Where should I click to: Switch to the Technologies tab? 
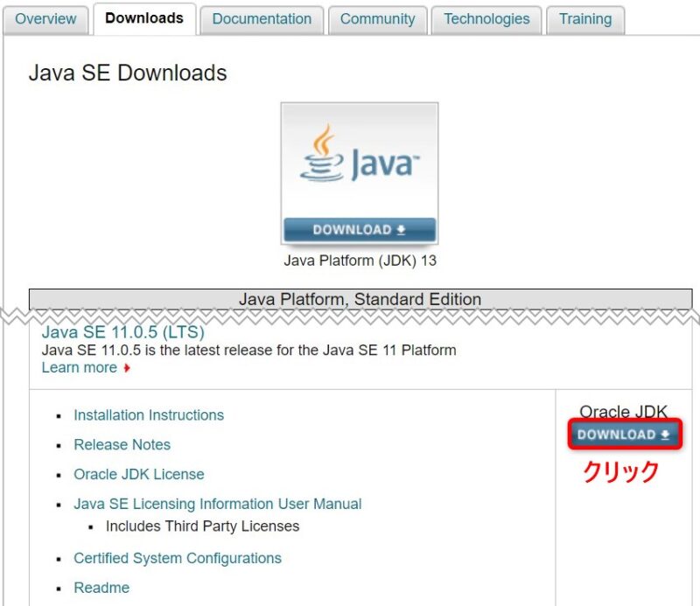[486, 18]
